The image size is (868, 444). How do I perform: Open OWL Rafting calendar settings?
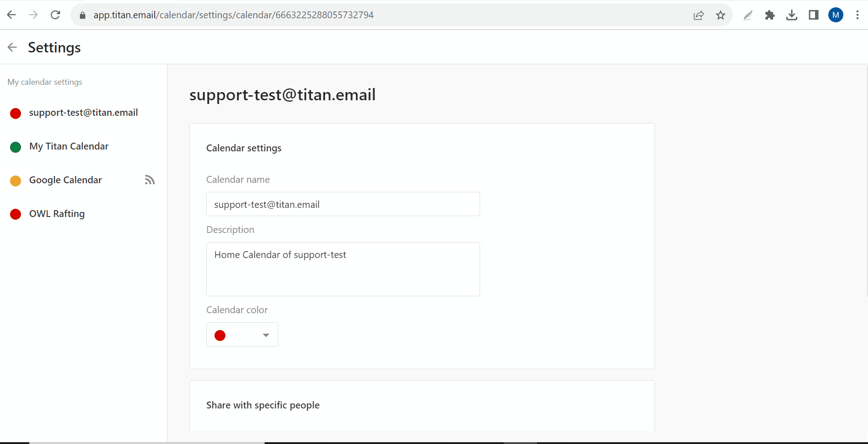click(x=57, y=214)
